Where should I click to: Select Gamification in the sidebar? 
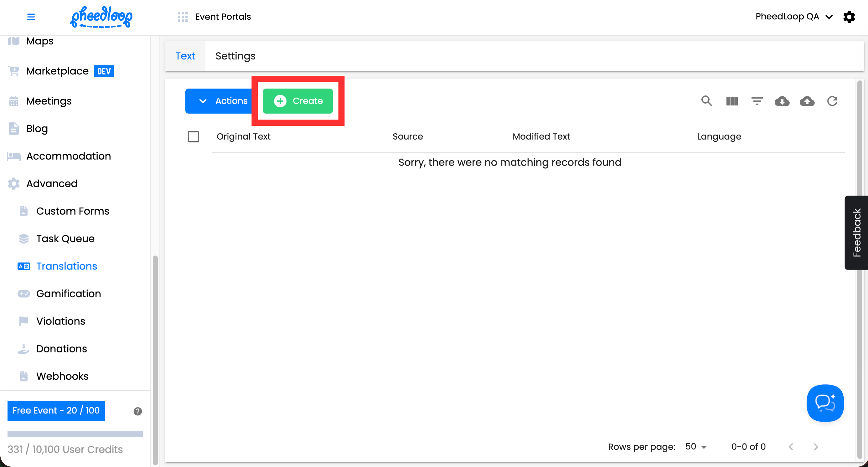(x=68, y=294)
